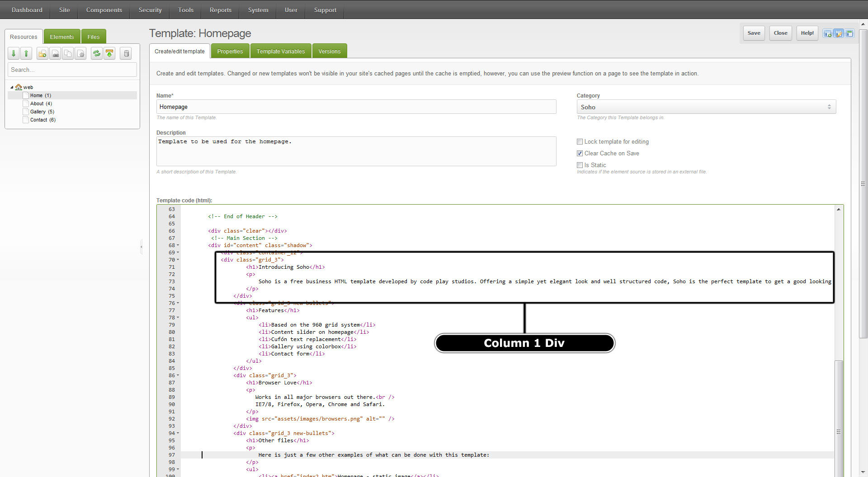Viewport: 868px width, 477px height.
Task: Click the code editor vertical scrollbar thumb
Action: 839,418
